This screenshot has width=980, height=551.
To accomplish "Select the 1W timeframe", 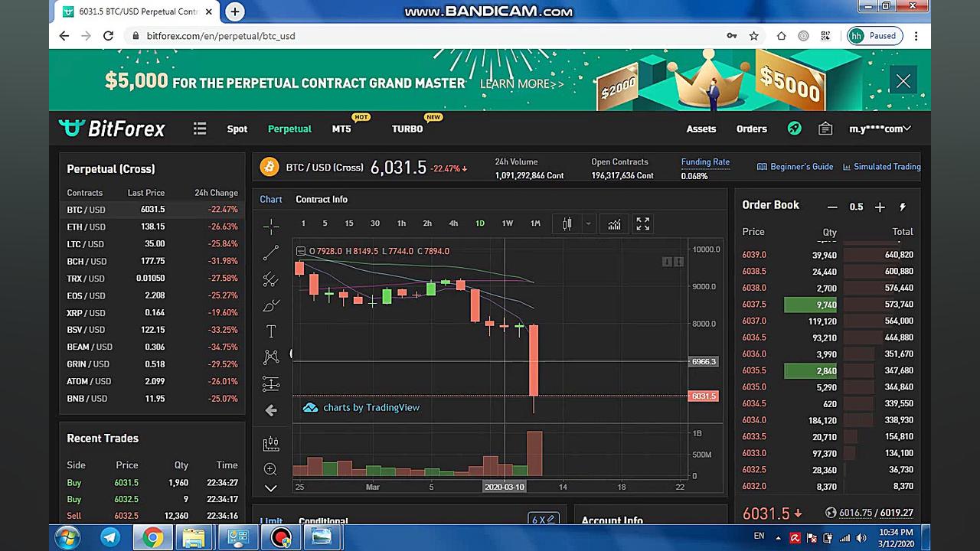I will [x=508, y=223].
